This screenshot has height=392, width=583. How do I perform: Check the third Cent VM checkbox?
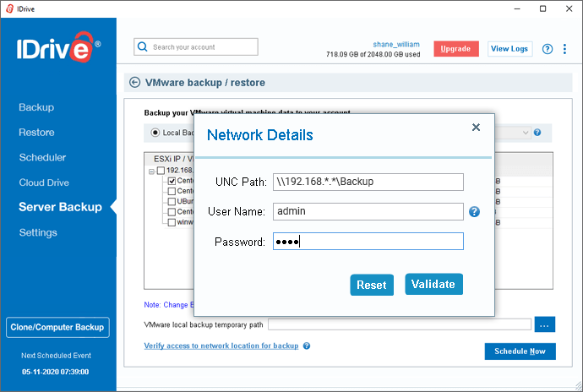tap(172, 212)
